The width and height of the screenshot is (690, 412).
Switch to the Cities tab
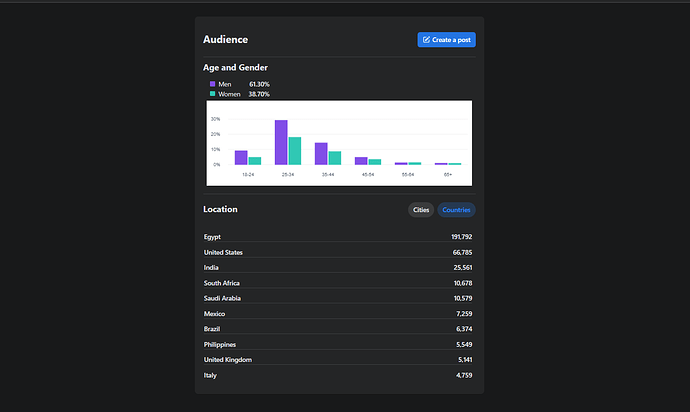pyautogui.click(x=421, y=210)
